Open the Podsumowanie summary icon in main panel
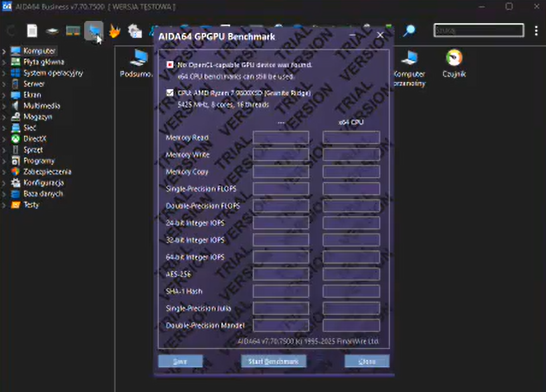Screen dimensions: 546x392 coord(139,58)
